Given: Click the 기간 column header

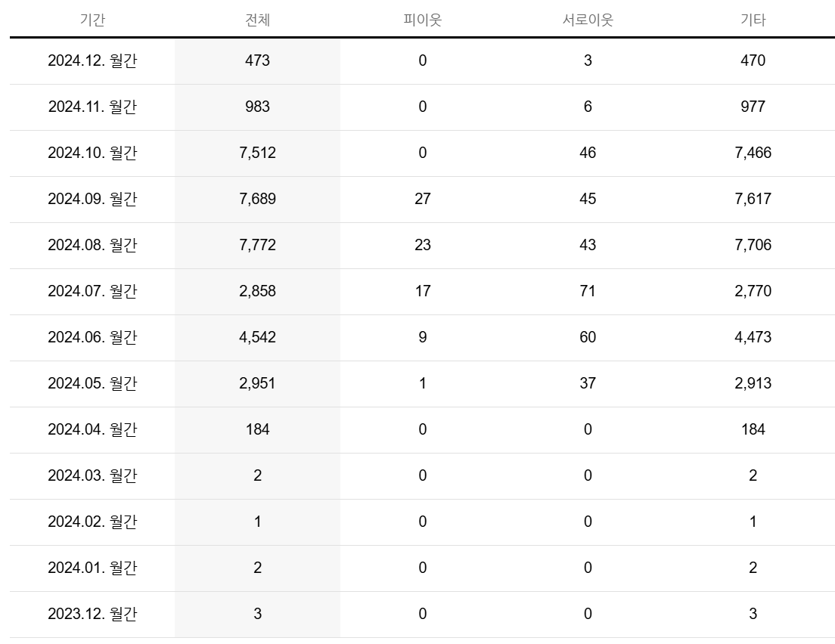Looking at the screenshot, I should tap(92, 20).
